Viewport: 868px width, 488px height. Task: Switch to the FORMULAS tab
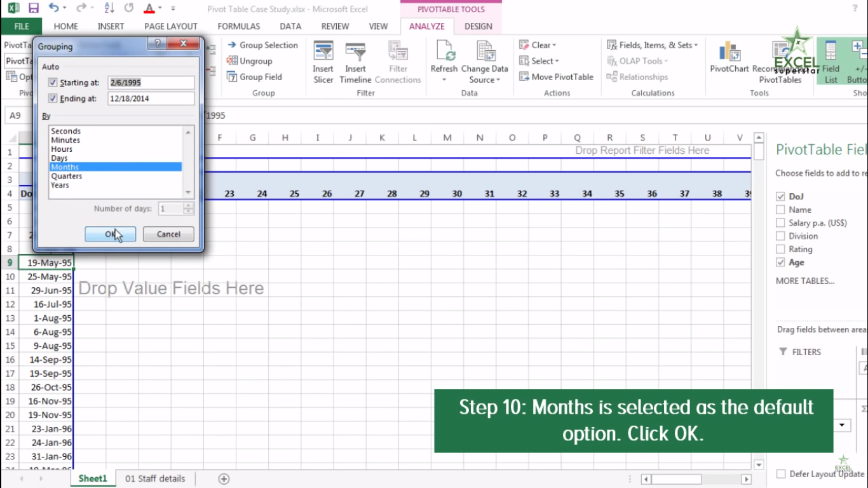[x=239, y=26]
